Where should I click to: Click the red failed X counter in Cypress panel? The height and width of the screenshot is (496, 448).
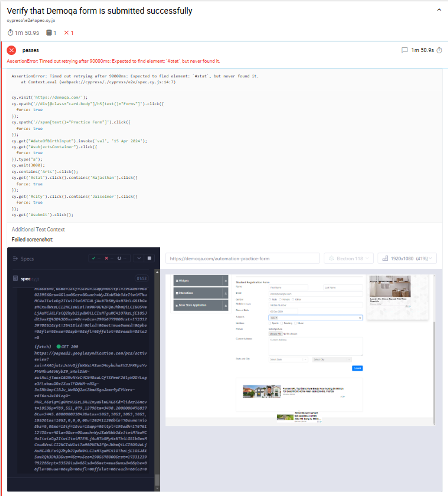click(106, 258)
